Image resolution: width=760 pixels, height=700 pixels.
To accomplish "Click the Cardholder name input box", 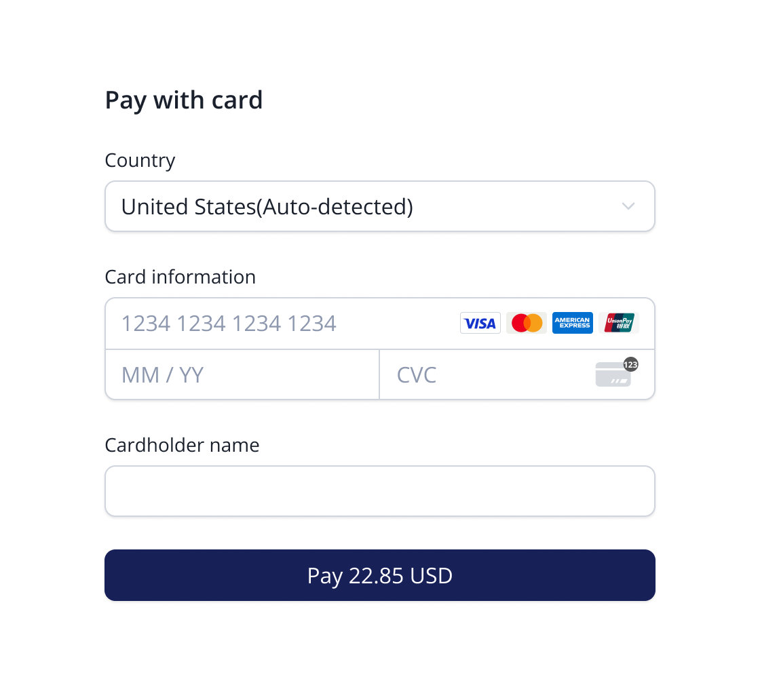I will tap(380, 490).
